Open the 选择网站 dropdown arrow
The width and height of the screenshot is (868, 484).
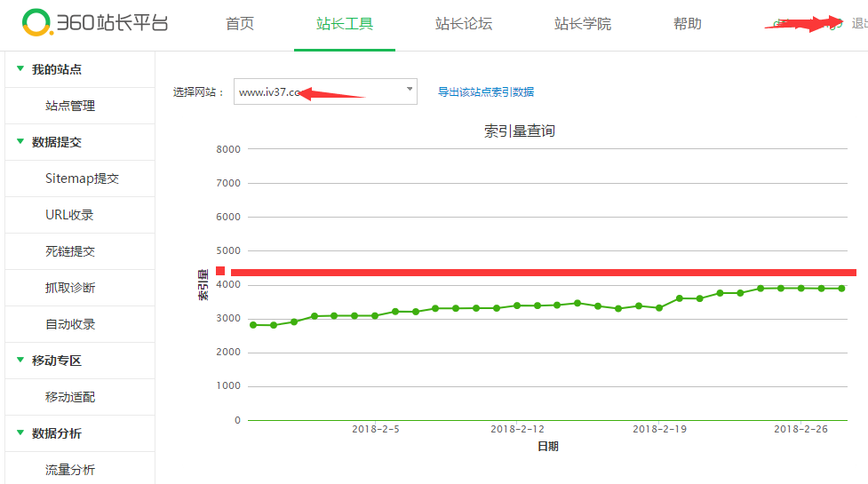(410, 89)
